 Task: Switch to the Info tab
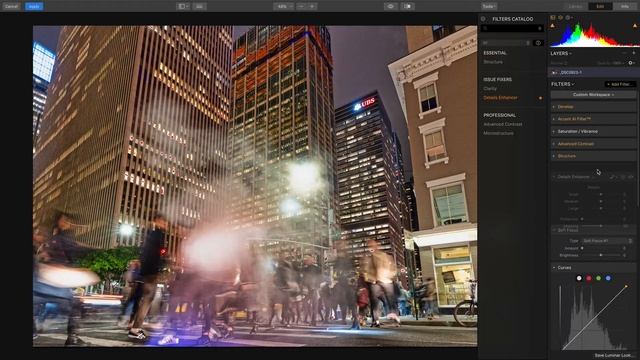point(625,7)
